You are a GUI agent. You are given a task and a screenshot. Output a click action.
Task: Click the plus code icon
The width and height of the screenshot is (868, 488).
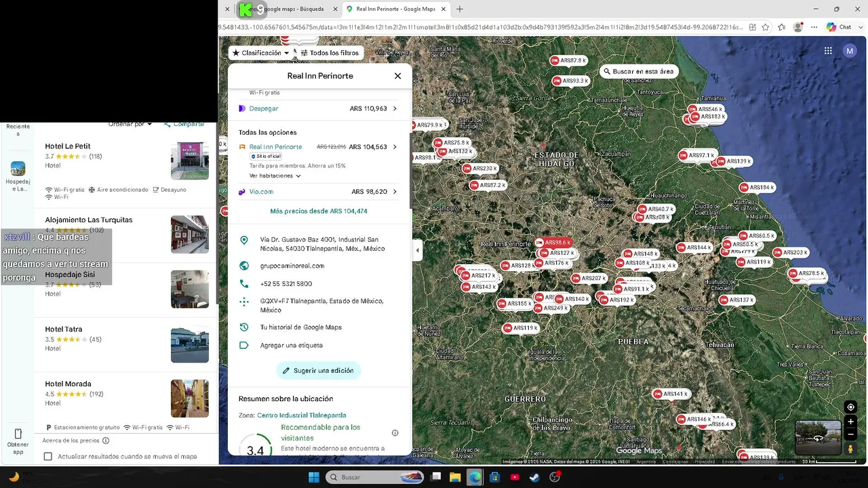point(244,302)
